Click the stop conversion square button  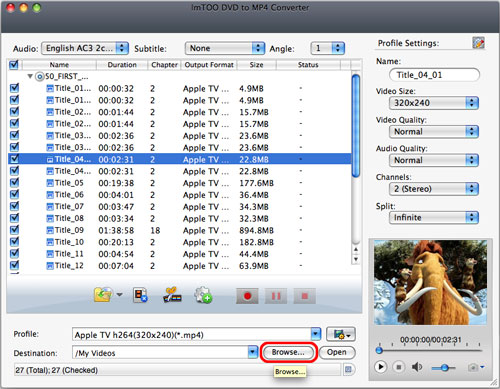pyautogui.click(x=305, y=296)
